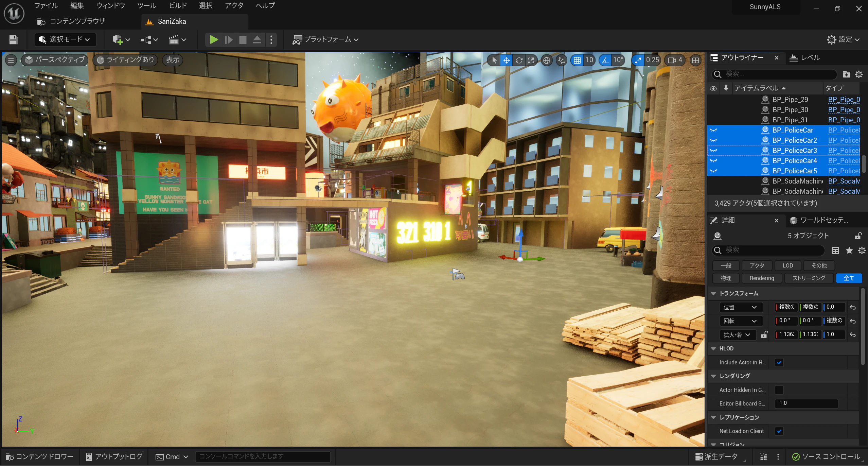Viewport: 868px width, 466px height.
Task: Show only favorites with the star icon
Action: (849, 251)
